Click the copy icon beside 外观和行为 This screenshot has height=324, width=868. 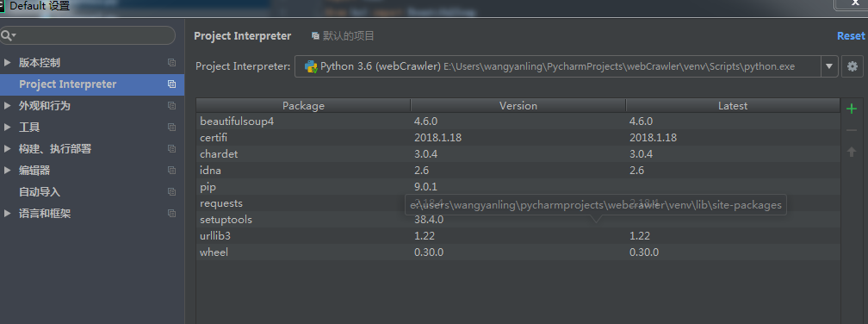pyautogui.click(x=171, y=105)
